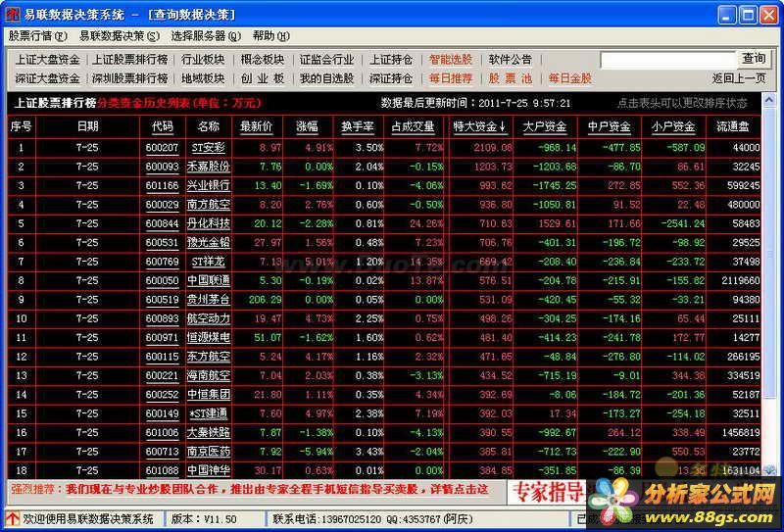Sort by 中户资金 column header
Image resolution: width=784 pixels, height=532 pixels.
[610, 126]
